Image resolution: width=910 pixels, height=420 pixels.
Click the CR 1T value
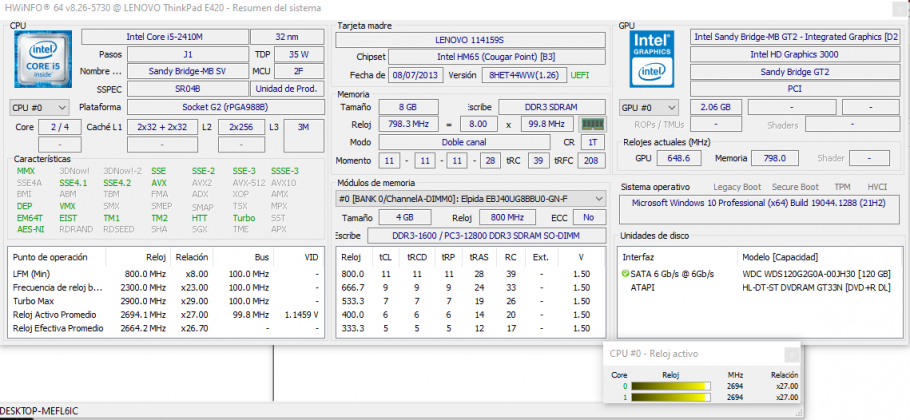591,142
